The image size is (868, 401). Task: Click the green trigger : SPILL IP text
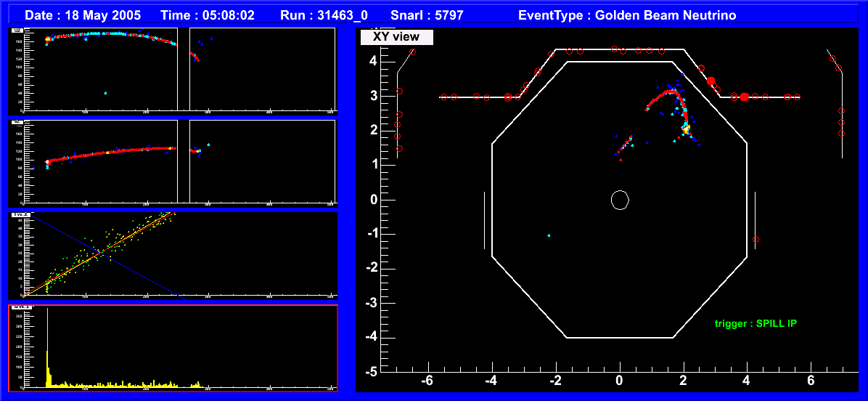(755, 323)
